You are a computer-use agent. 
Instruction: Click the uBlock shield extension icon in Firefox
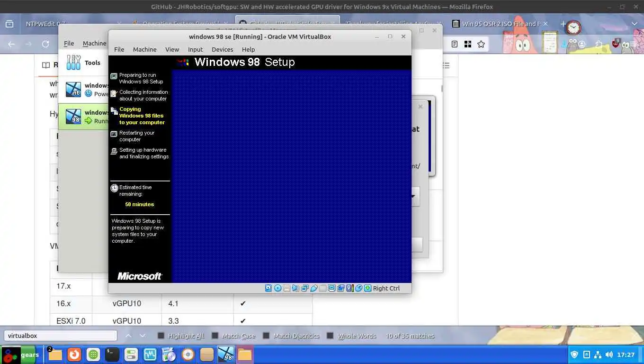click(616, 44)
